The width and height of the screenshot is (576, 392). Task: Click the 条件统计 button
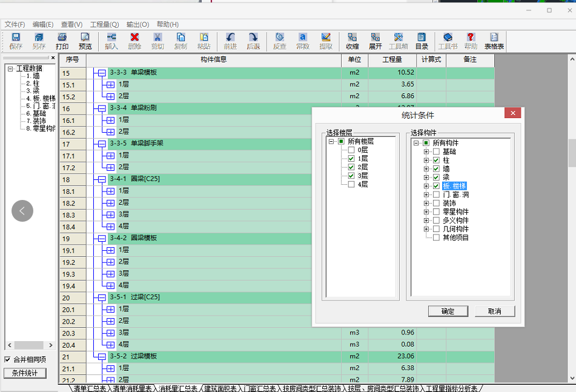(25, 373)
